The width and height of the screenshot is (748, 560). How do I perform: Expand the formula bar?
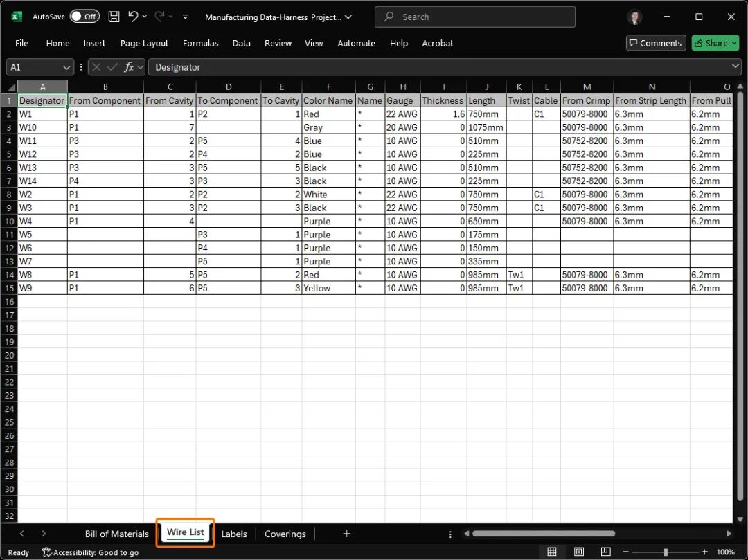tap(735, 66)
